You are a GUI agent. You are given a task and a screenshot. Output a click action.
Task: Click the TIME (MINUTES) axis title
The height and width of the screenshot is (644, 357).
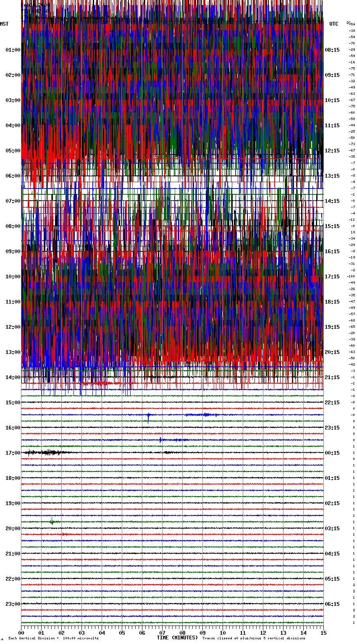(177, 638)
